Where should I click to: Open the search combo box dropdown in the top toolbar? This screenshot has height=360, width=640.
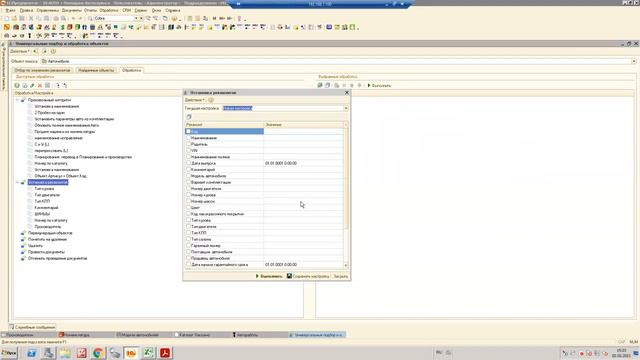(136, 19)
